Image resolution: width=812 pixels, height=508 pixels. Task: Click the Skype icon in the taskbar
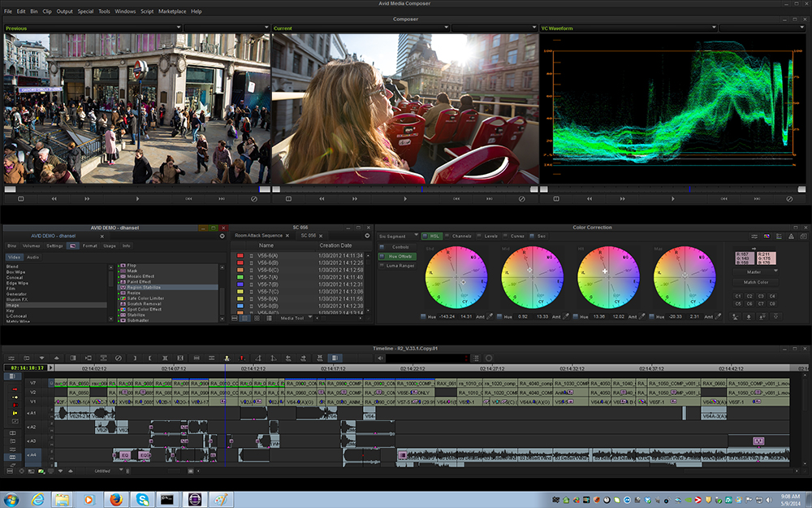pos(143,498)
